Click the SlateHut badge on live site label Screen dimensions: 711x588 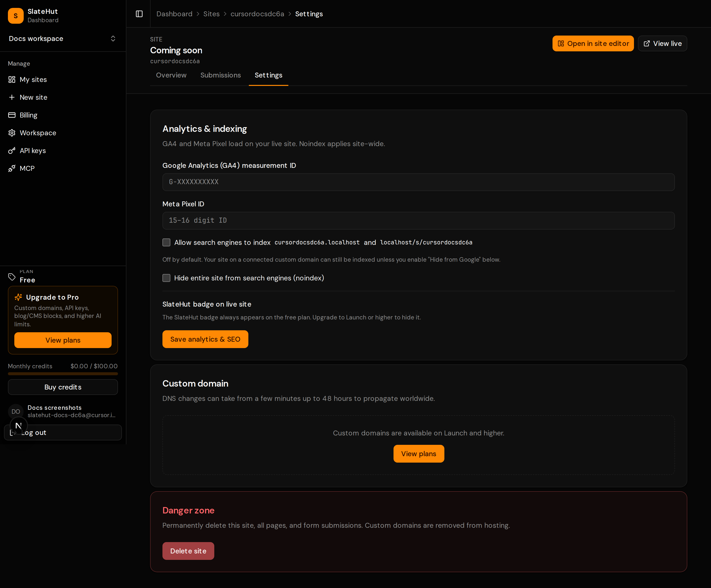click(x=207, y=304)
